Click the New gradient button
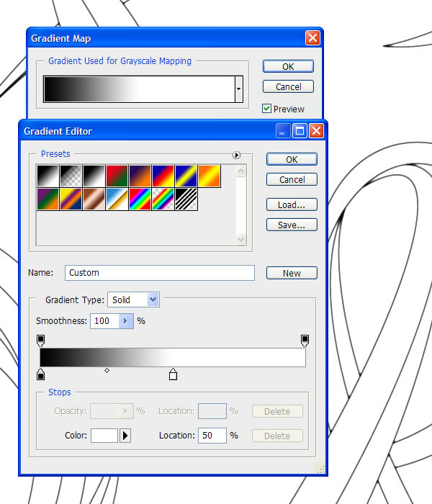432x504 pixels. pos(292,273)
